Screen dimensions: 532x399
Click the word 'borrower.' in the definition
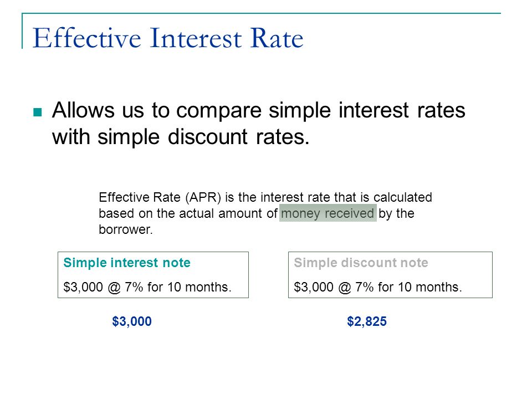(x=126, y=229)
